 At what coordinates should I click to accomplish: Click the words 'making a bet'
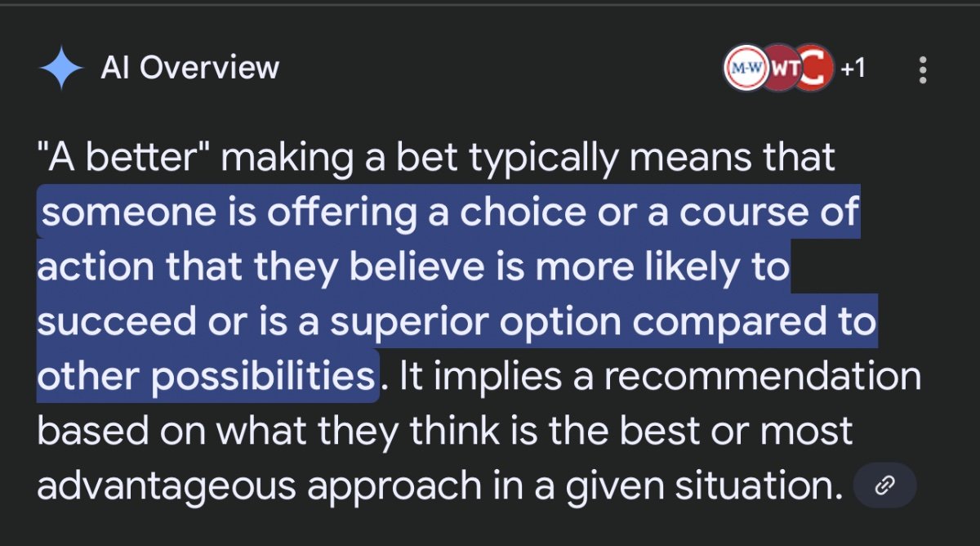tap(325, 158)
